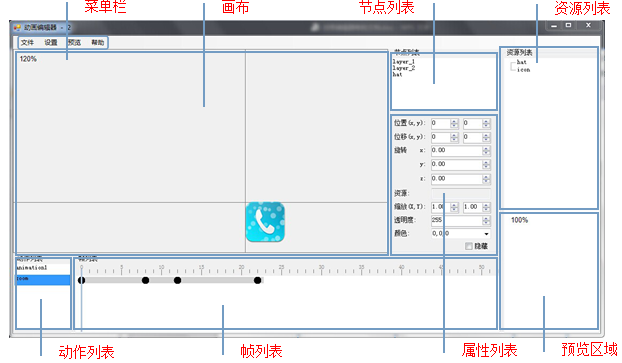The height and width of the screenshot is (363, 622).
Task: Click spinner arrows of rotation y field
Action: 486,164
